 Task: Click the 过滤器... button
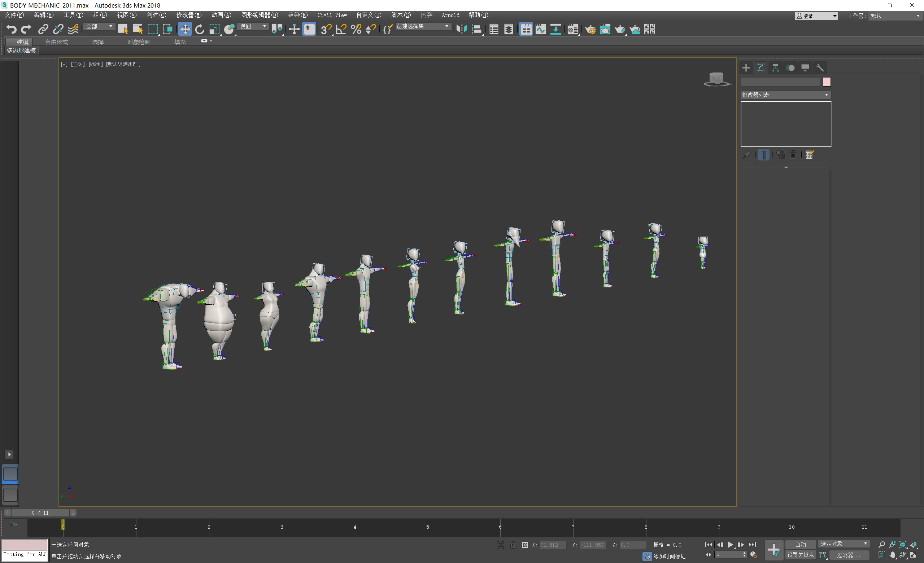[849, 555]
